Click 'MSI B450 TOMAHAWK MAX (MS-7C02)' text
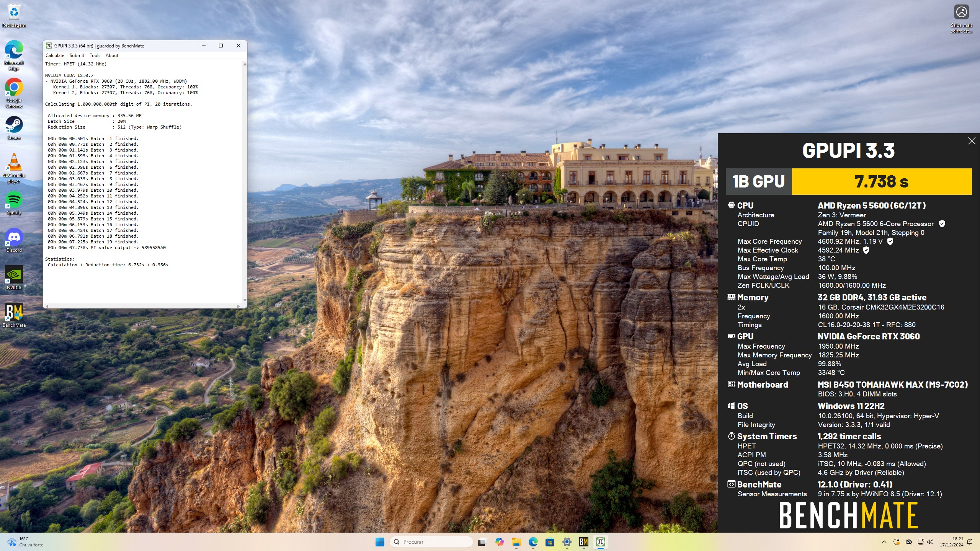The width and height of the screenshot is (980, 551). click(x=893, y=385)
